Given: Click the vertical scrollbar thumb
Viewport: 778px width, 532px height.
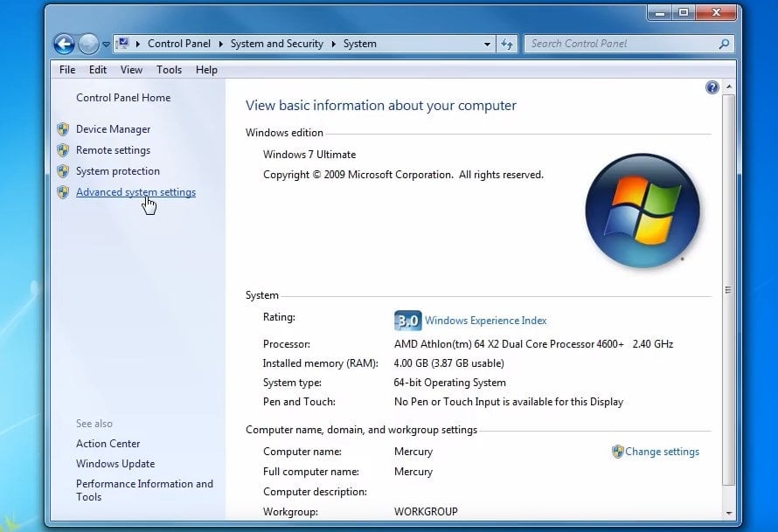Looking at the screenshot, I should tap(728, 290).
